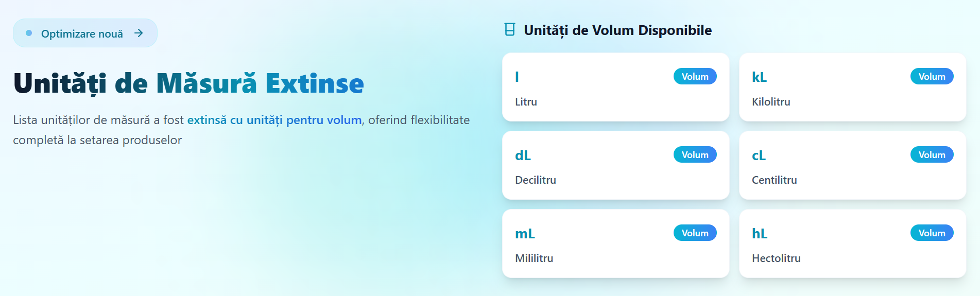Click the Unități de Volum Disponibile title

618,30
